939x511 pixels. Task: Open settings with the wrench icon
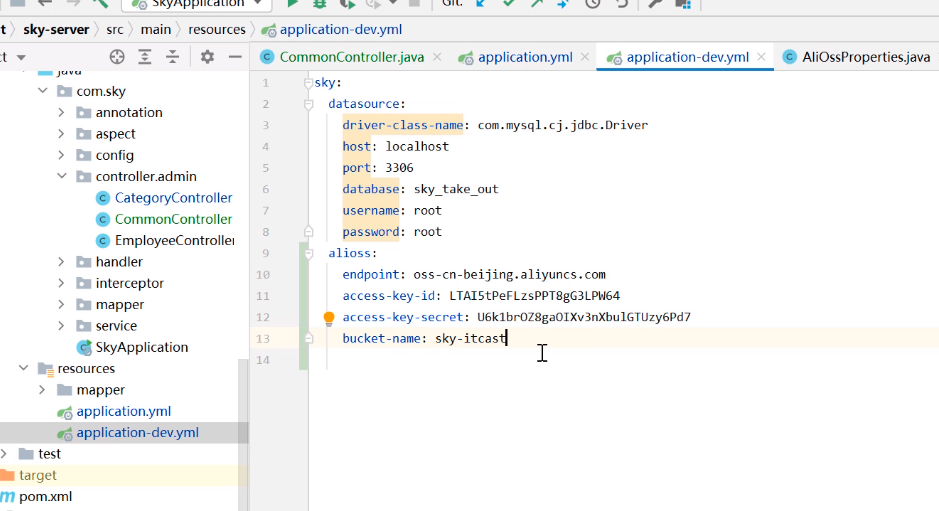coord(655,4)
